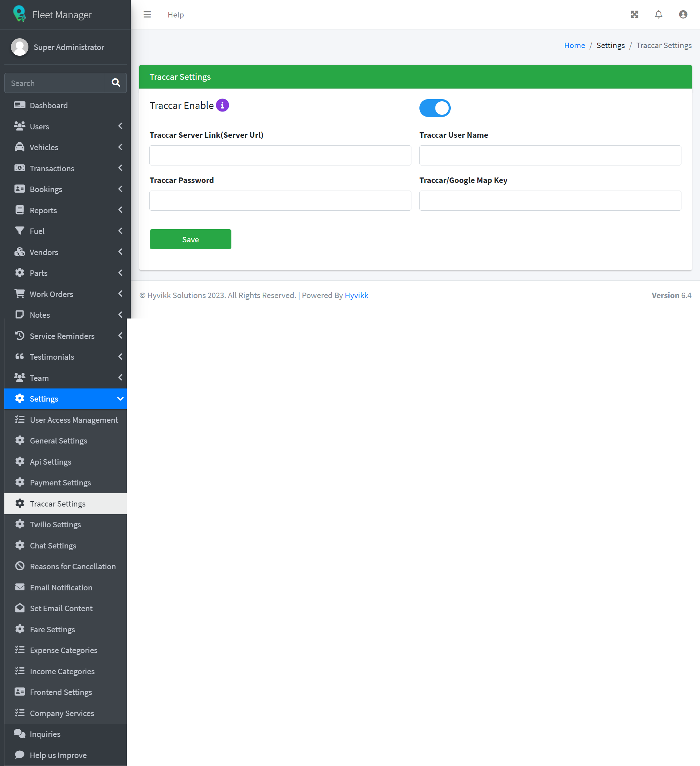Open General Settings submenu item
The image size is (700, 766).
point(65,441)
